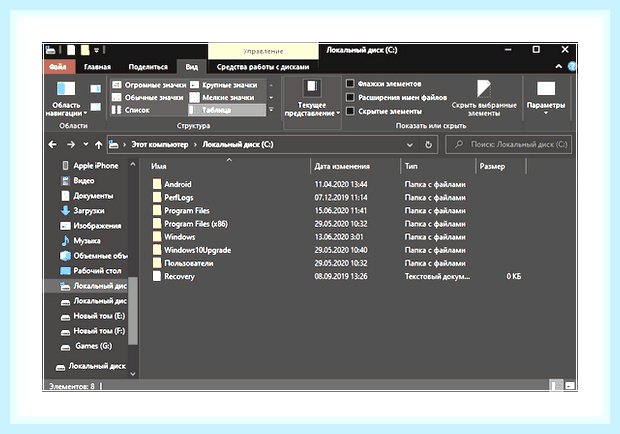The image size is (620, 434).
Task: Select the Recovery file icon
Action: pos(157,276)
